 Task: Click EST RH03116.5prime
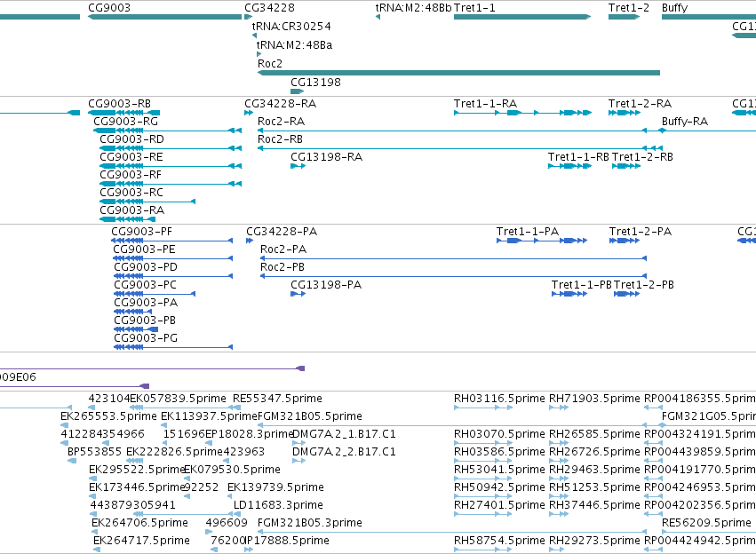(x=499, y=400)
